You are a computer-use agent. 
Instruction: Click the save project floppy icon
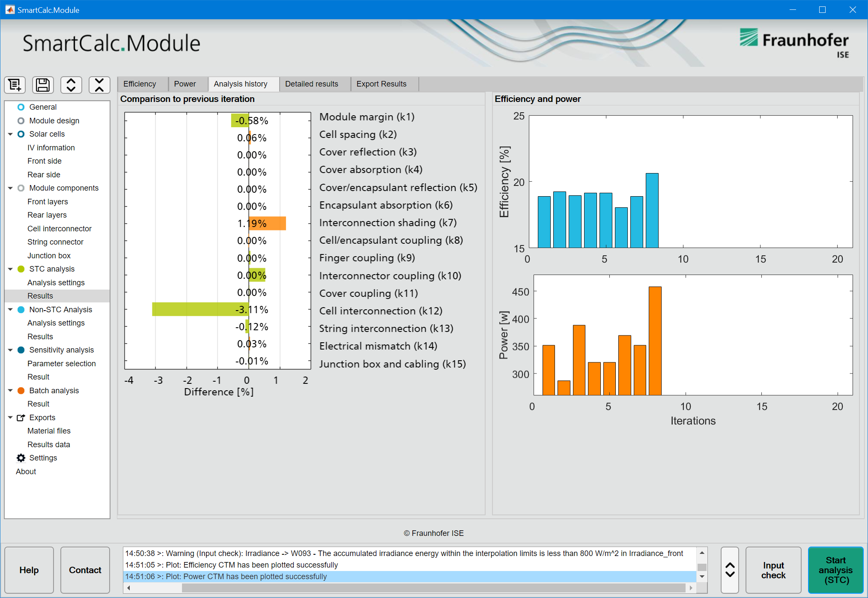tap(43, 85)
